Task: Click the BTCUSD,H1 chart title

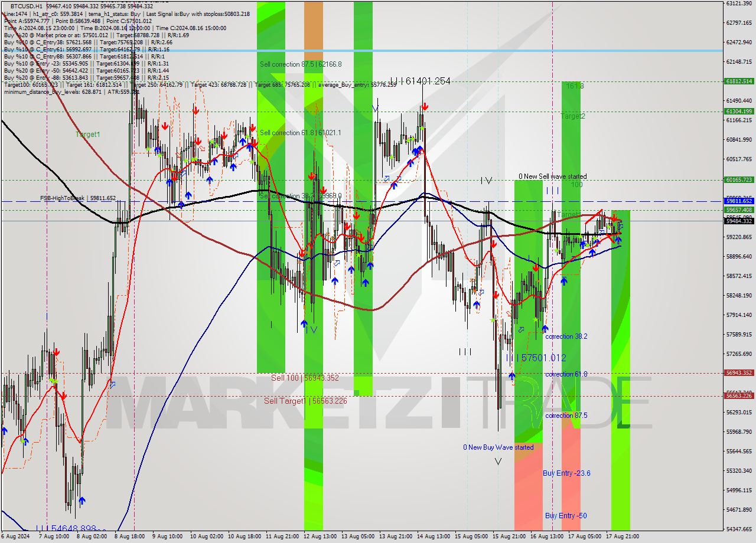Action: coord(25,6)
